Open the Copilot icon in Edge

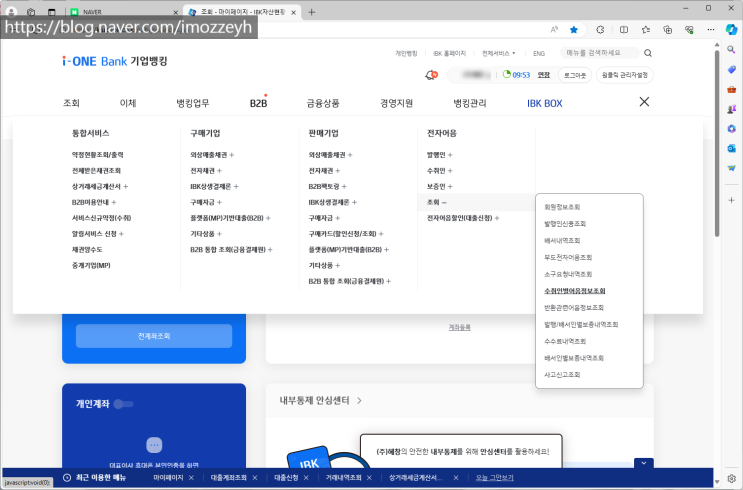[x=732, y=29]
